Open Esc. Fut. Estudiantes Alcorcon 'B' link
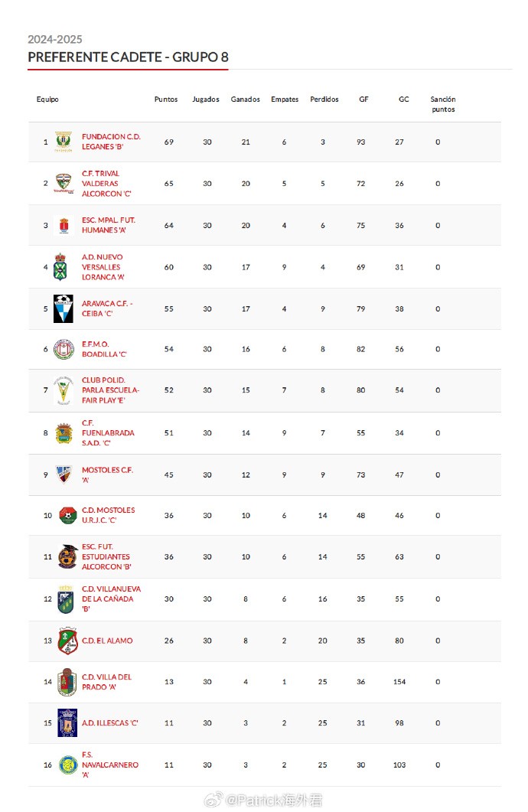Screen dimensions: 528x812 click(106, 557)
